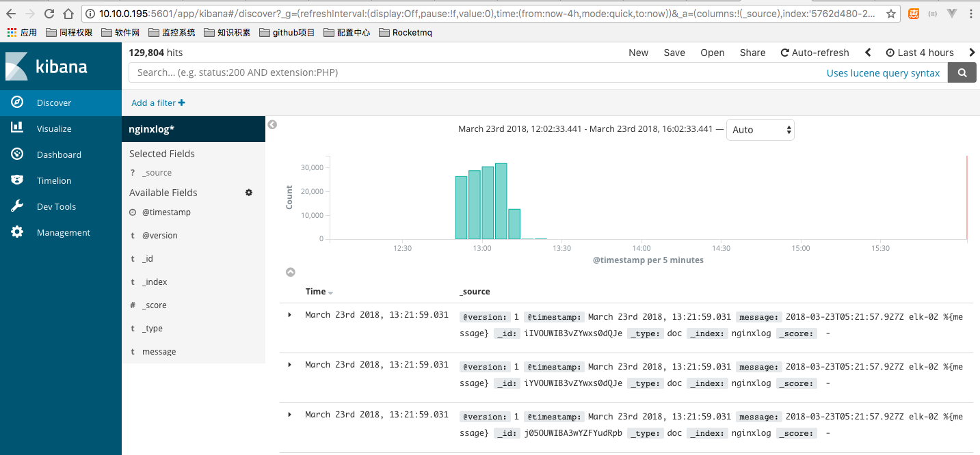Open 知识积累 bookmark folder
Viewport: 980px width, 455px height.
227,32
